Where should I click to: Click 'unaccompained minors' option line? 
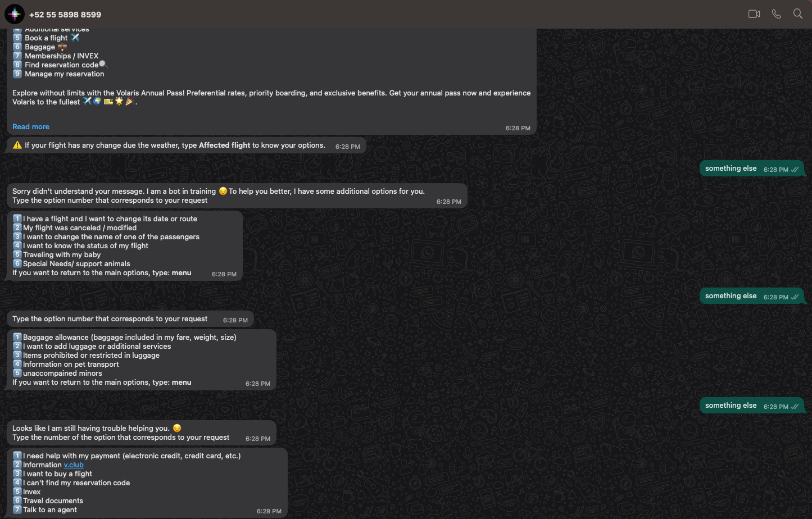[x=57, y=374]
